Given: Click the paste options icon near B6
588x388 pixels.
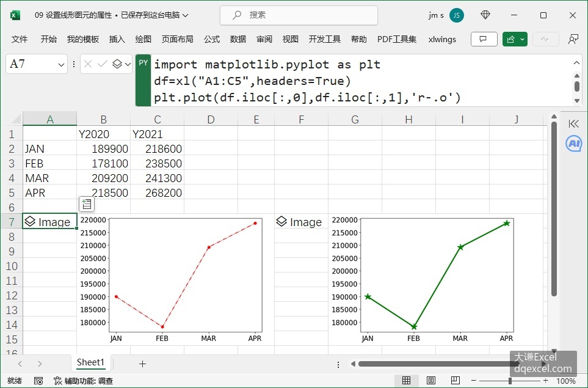Looking at the screenshot, I should (x=87, y=204).
